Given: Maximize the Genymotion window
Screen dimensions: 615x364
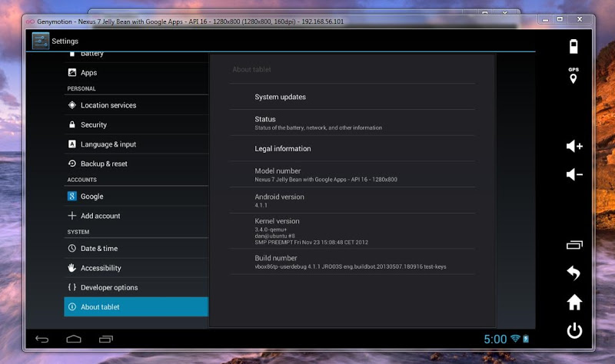Looking at the screenshot, I should [x=560, y=19].
